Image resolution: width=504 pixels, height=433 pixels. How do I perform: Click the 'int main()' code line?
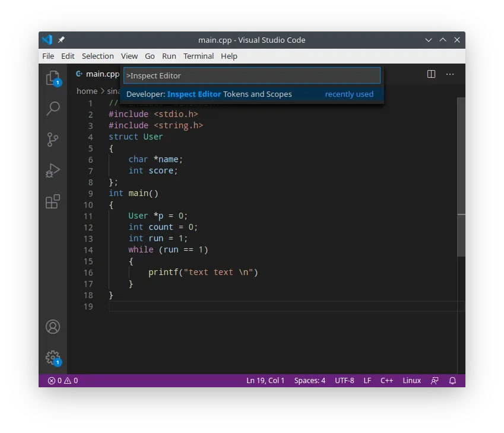click(134, 194)
